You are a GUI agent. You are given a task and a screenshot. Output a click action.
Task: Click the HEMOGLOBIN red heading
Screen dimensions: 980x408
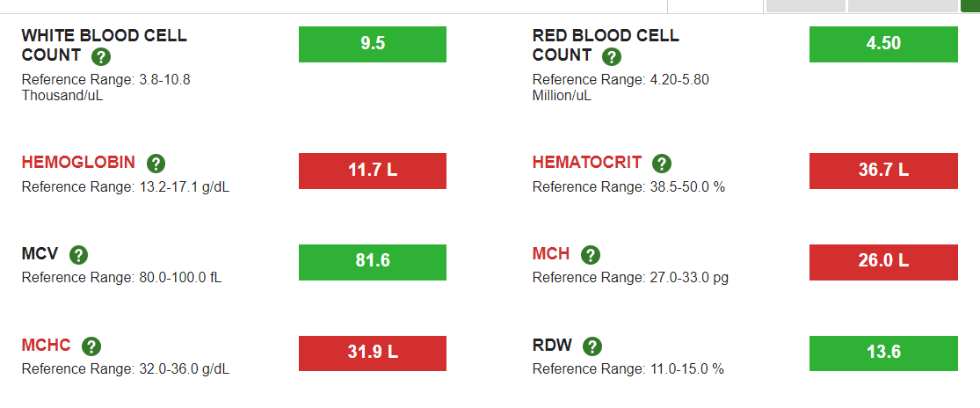click(x=78, y=163)
